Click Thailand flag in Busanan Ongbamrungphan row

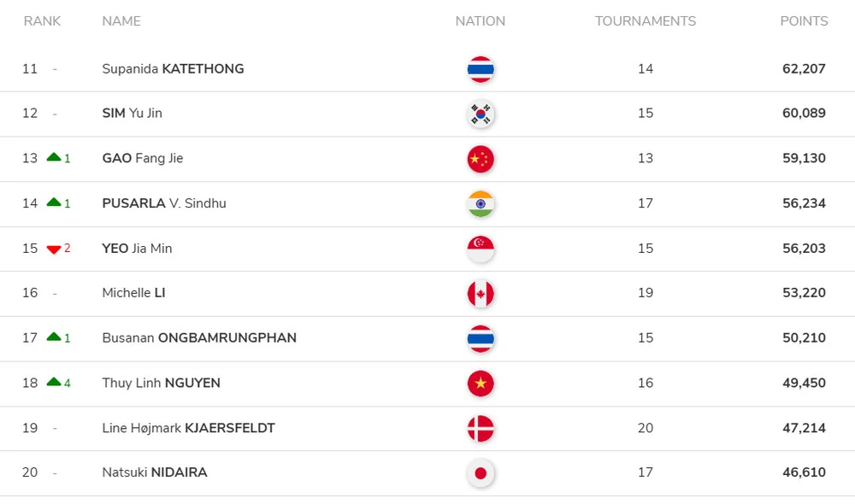click(481, 338)
